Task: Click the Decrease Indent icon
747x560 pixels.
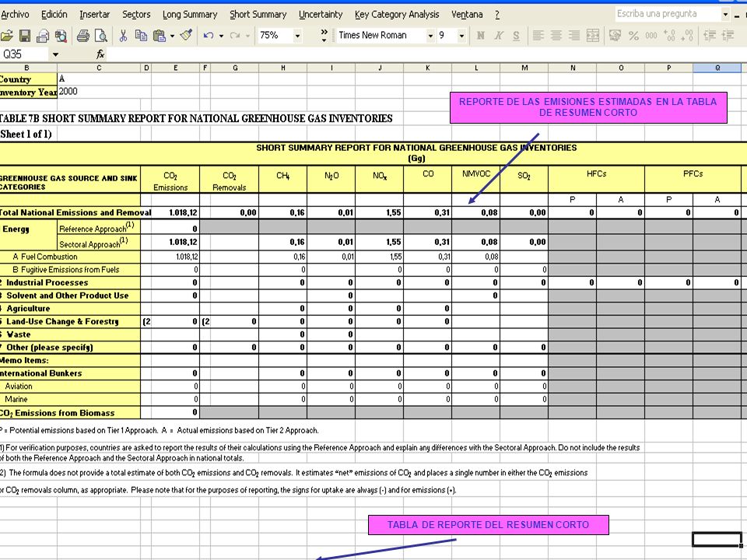Action: click(710, 35)
